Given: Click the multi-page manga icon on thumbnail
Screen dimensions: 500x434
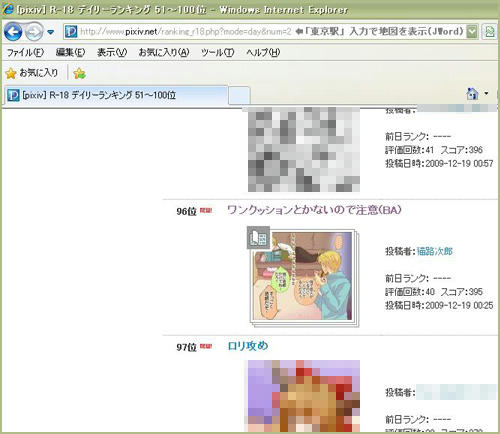Looking at the screenshot, I should click(258, 237).
